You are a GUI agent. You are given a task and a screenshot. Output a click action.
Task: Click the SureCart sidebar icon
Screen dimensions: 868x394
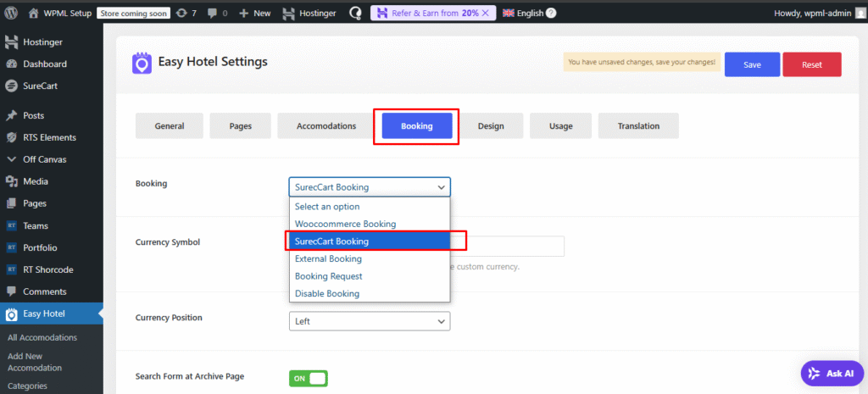click(x=11, y=86)
